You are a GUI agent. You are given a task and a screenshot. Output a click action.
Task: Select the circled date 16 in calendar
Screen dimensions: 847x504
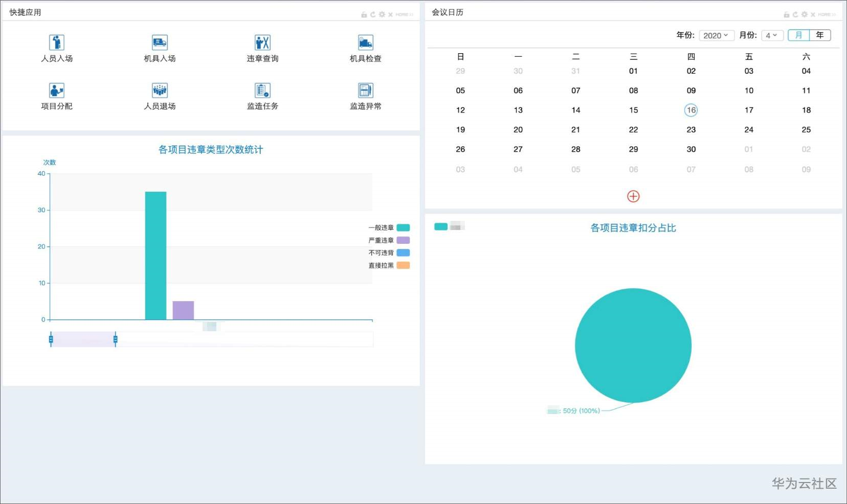click(x=691, y=110)
